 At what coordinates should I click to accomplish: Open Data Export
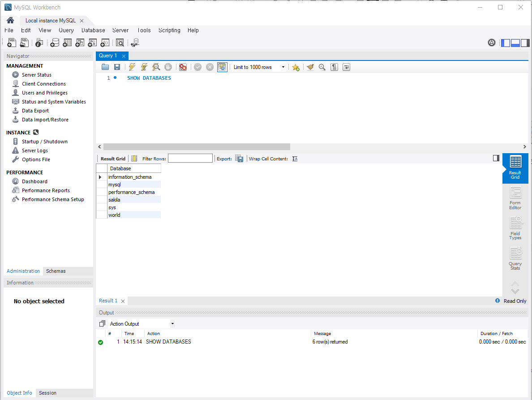point(35,111)
